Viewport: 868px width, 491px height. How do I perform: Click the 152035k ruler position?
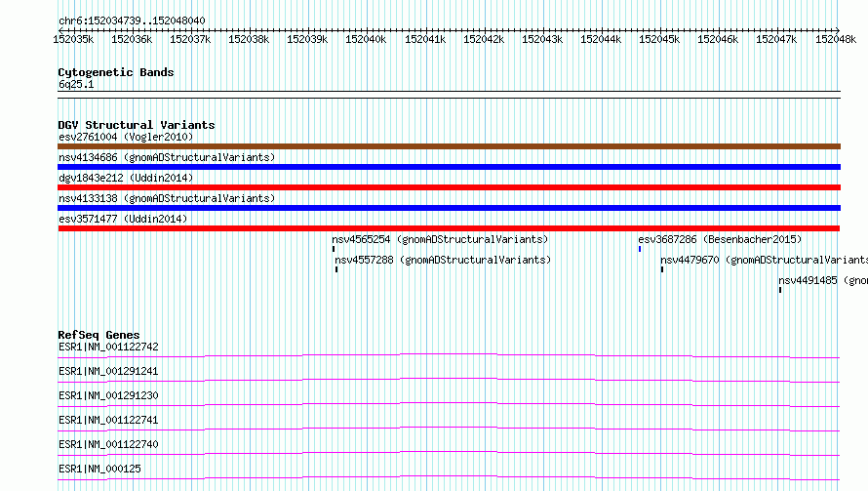pyautogui.click(x=73, y=39)
